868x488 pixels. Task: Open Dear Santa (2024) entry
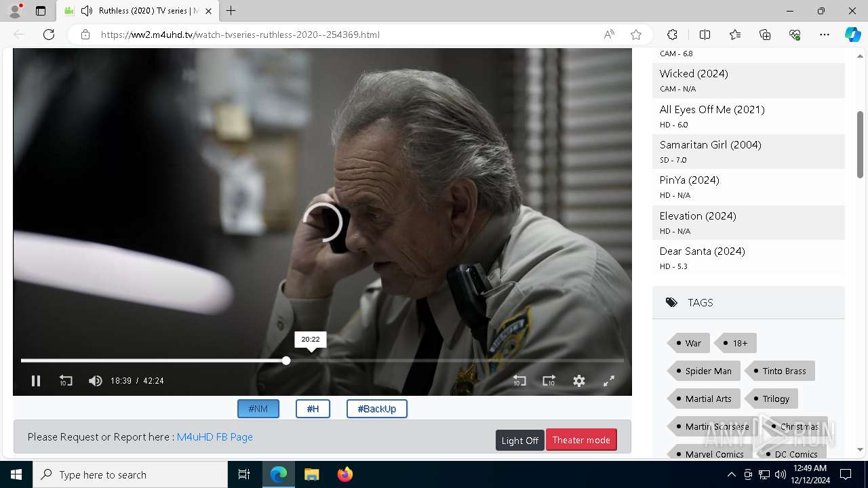749,258
